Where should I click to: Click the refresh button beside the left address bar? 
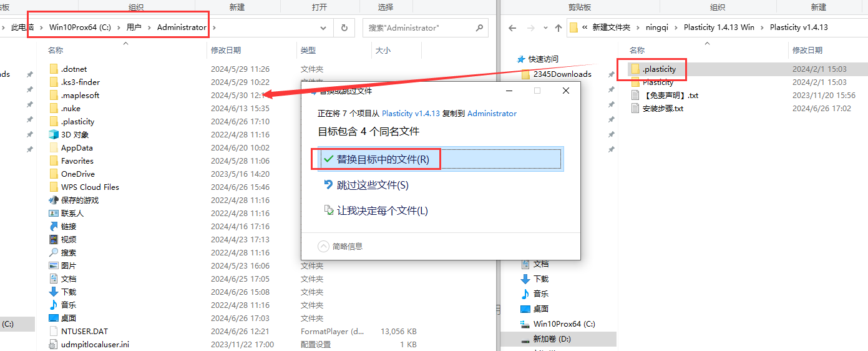[x=343, y=28]
